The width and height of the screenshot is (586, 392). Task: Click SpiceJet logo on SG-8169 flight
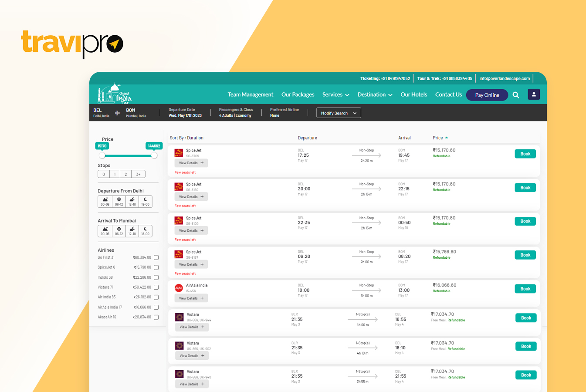pos(179,187)
